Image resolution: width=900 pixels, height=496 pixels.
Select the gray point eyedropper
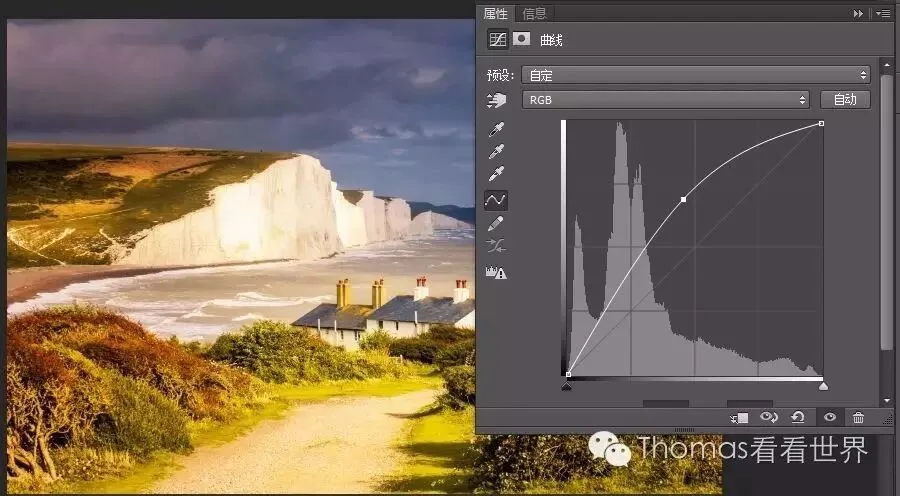pyautogui.click(x=496, y=152)
